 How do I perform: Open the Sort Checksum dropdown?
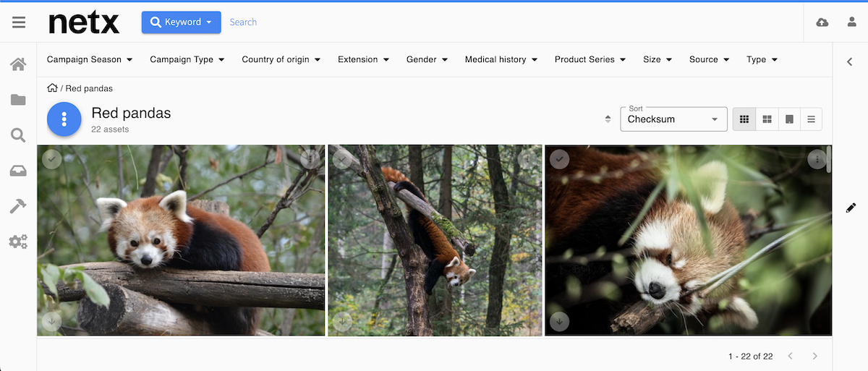coord(673,119)
